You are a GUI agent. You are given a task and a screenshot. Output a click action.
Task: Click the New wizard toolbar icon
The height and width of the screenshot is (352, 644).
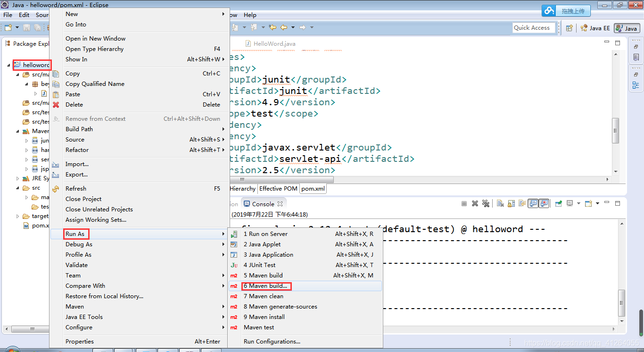tap(8, 28)
